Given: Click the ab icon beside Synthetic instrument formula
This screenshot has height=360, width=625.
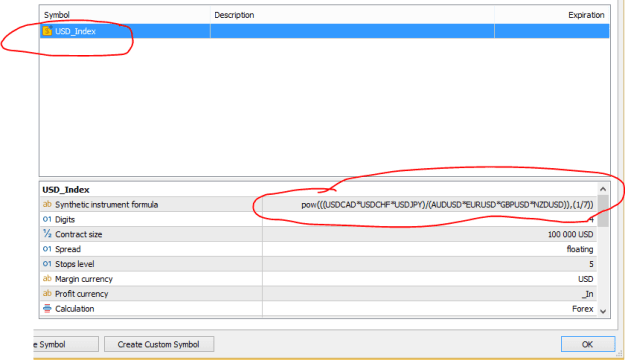Looking at the screenshot, I should [47, 204].
